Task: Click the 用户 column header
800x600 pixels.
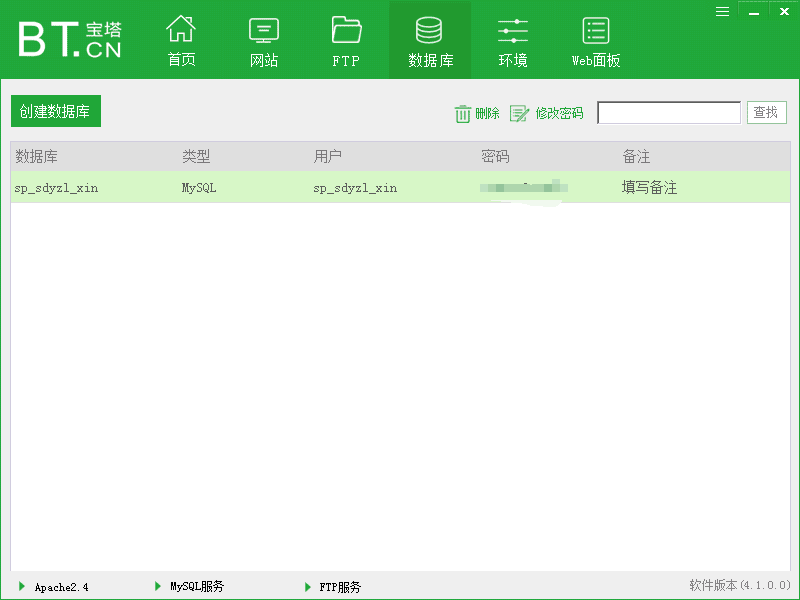Action: (328, 156)
